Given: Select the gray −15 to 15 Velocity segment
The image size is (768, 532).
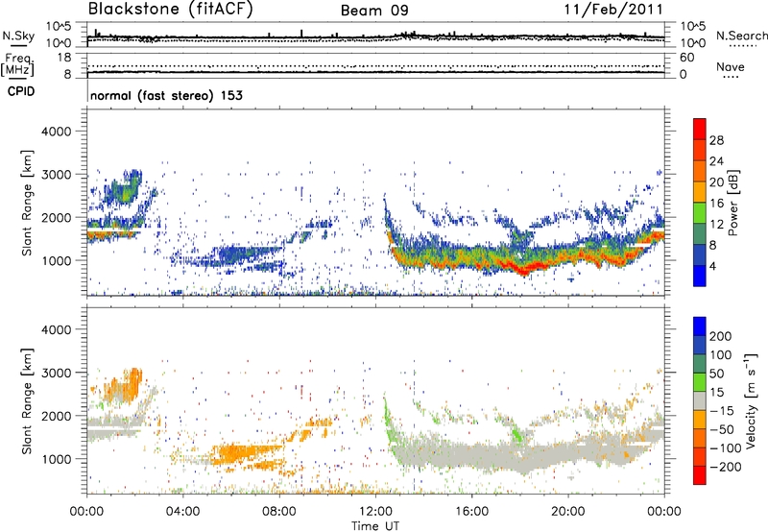Looking at the screenshot, I should pos(700,400).
